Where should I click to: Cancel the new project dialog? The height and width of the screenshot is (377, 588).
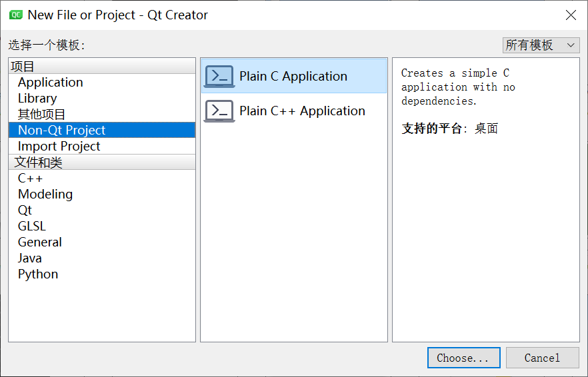tap(542, 358)
